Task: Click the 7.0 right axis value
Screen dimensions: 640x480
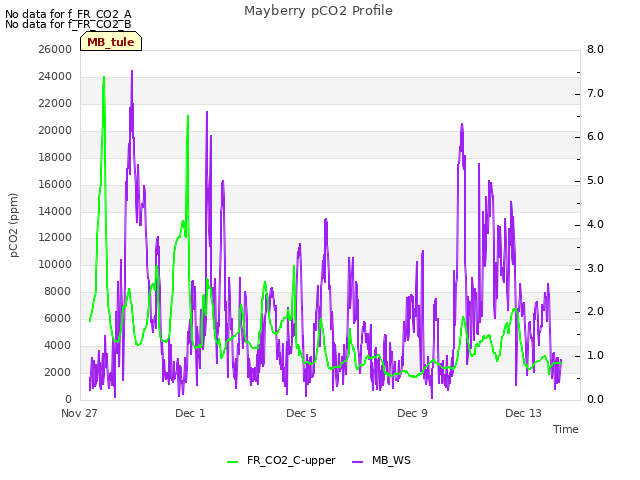Action: point(595,93)
